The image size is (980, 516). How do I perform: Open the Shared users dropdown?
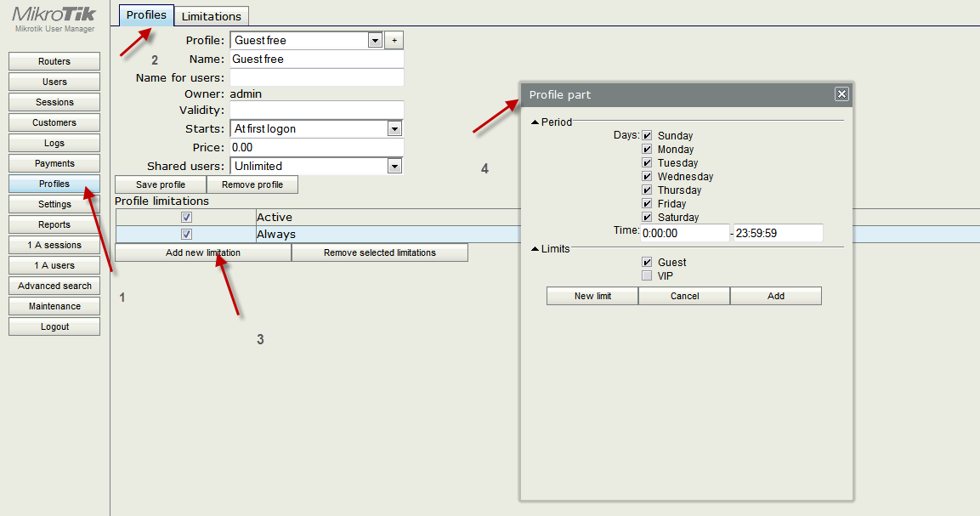tap(316, 167)
